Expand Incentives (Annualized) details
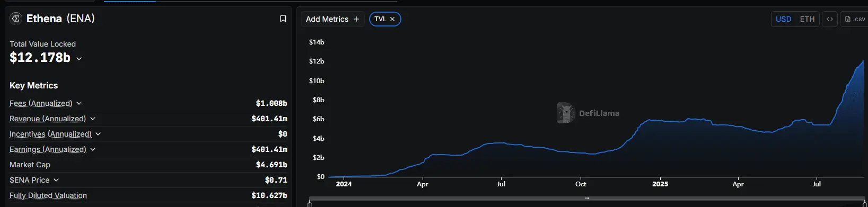 click(98, 134)
